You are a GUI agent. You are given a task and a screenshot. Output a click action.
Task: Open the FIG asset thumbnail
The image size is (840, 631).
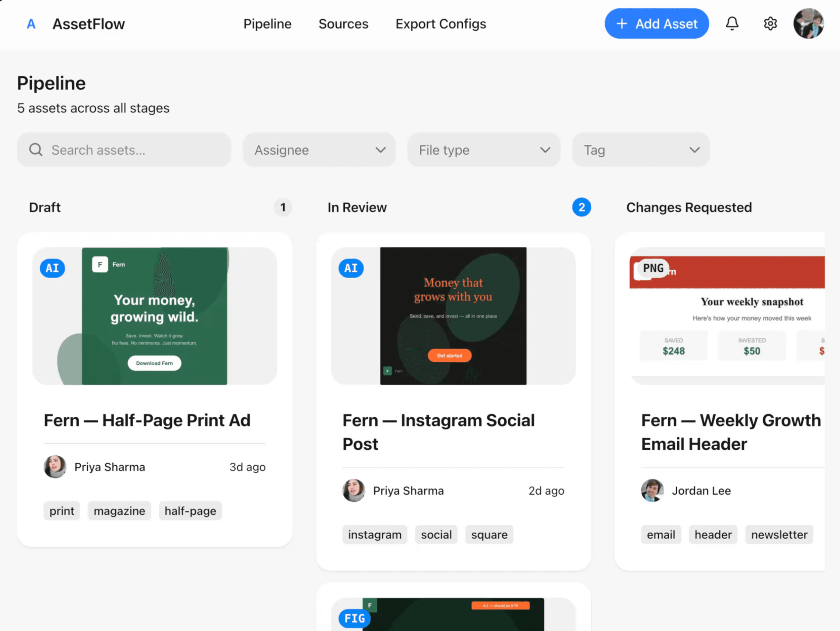click(453, 614)
